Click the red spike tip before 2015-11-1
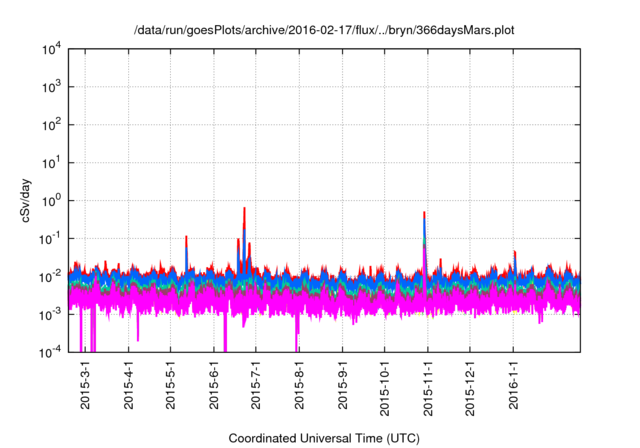This screenshot has height=448, width=640. pyautogui.click(x=425, y=214)
